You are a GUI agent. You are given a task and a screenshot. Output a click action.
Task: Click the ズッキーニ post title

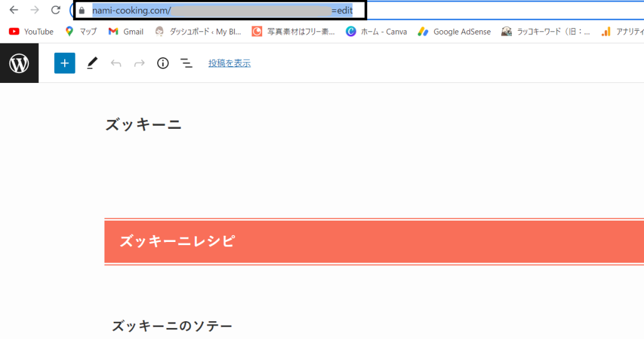(x=143, y=125)
